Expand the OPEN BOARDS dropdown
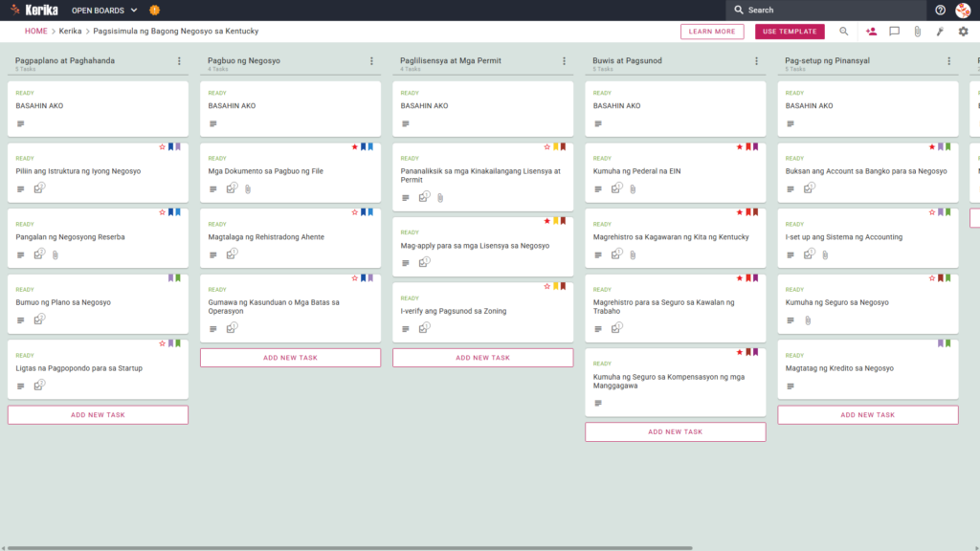Image resolution: width=980 pixels, height=551 pixels. 104,10
